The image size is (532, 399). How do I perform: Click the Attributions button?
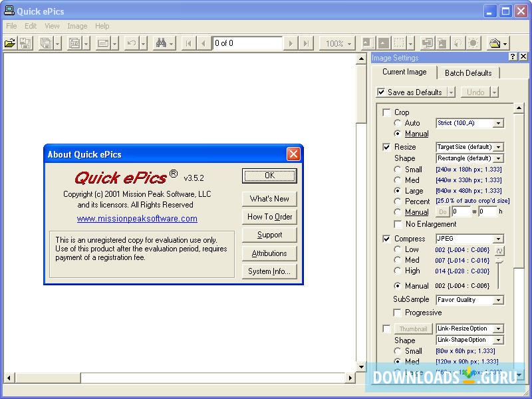269,253
